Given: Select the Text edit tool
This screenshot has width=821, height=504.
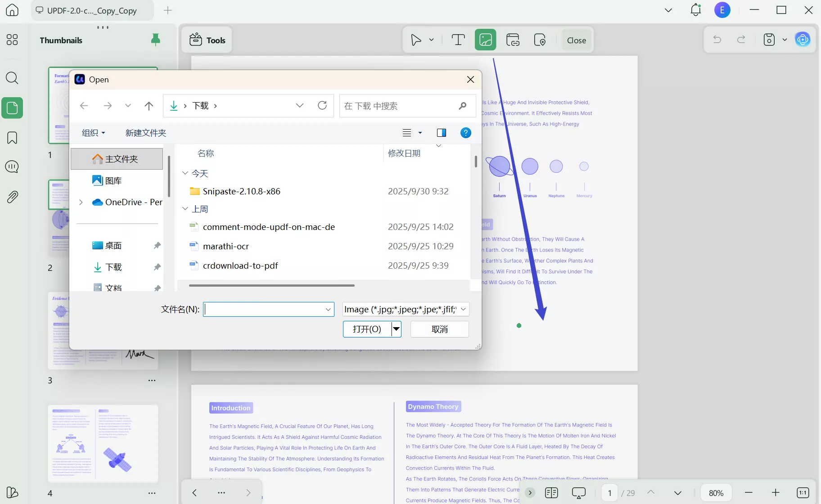Looking at the screenshot, I should click(458, 40).
